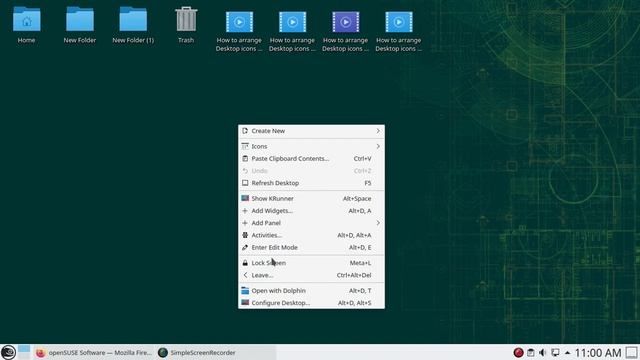The height and width of the screenshot is (360, 640).
Task: Switch to the Mozilla Firefox taskbar window
Action: (93, 352)
